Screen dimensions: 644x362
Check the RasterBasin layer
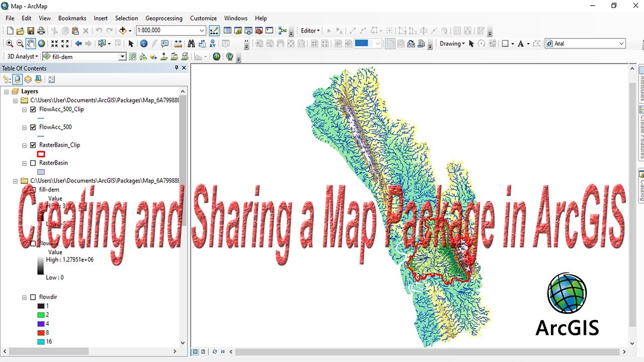point(33,163)
